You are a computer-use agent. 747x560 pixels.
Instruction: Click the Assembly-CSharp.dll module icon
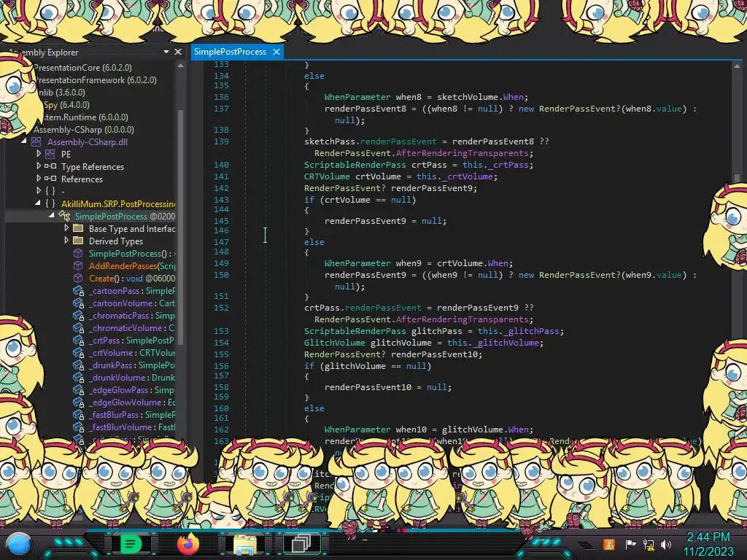pyautogui.click(x=36, y=141)
